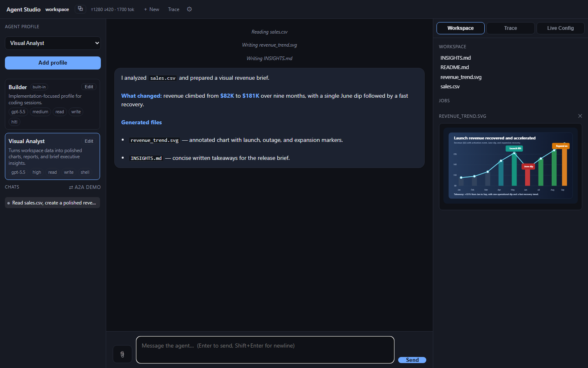588x368 pixels.
Task: Click the revenue trend chart thumbnail
Action: coord(510,166)
